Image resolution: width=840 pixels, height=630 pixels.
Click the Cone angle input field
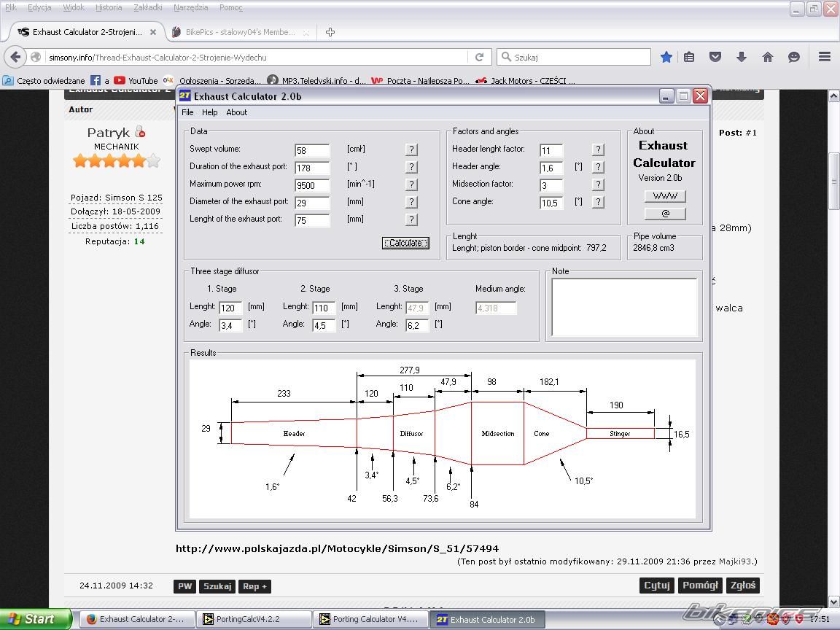(x=551, y=203)
